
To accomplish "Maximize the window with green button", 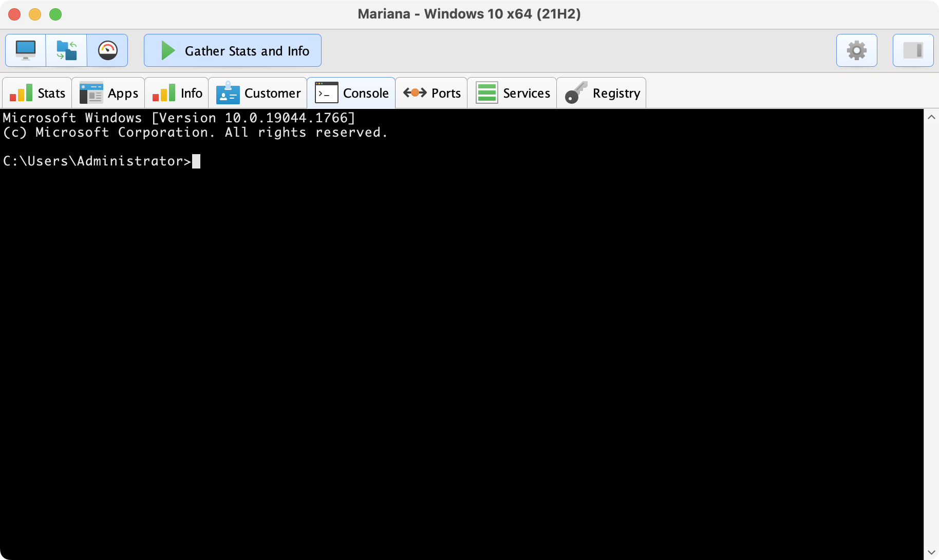I will tap(55, 14).
